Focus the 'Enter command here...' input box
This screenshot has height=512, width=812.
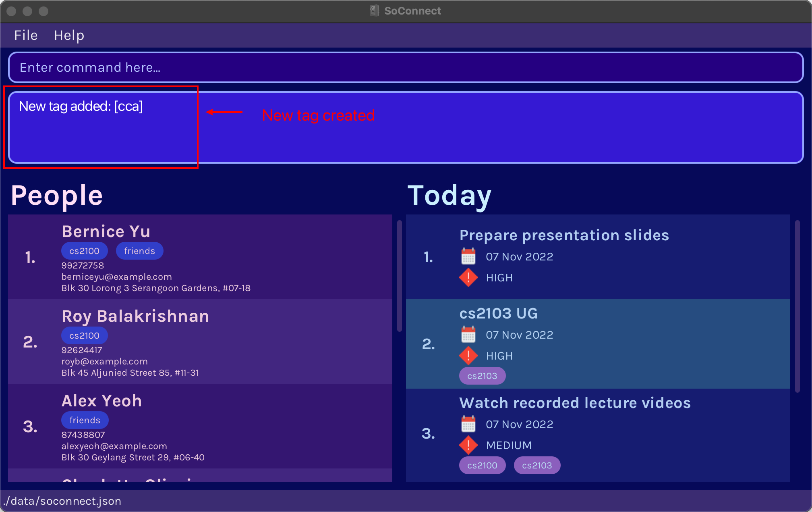(406, 67)
